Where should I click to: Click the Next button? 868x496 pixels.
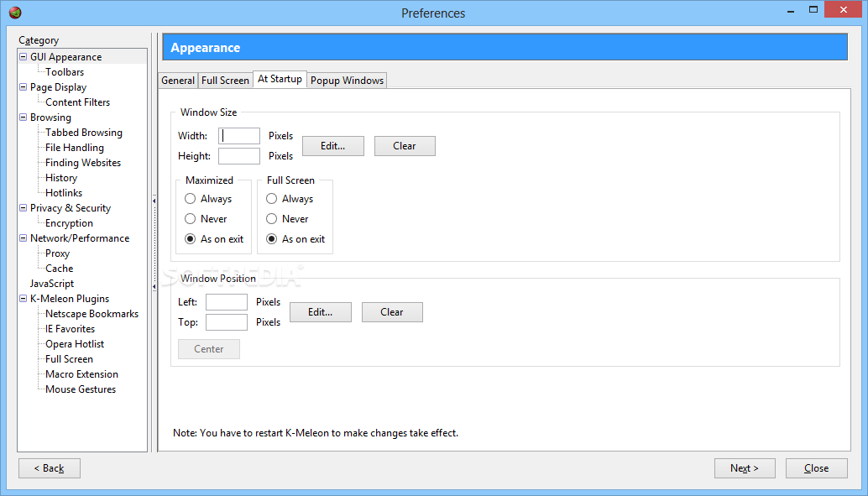(745, 468)
